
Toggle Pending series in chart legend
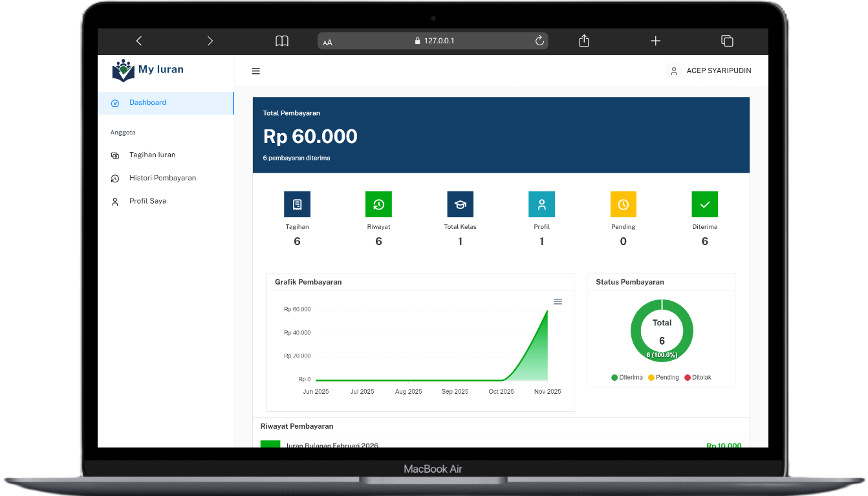(x=663, y=378)
